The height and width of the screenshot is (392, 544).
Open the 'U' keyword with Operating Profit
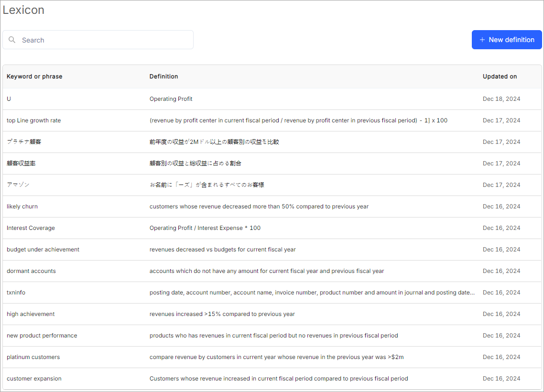coord(9,99)
